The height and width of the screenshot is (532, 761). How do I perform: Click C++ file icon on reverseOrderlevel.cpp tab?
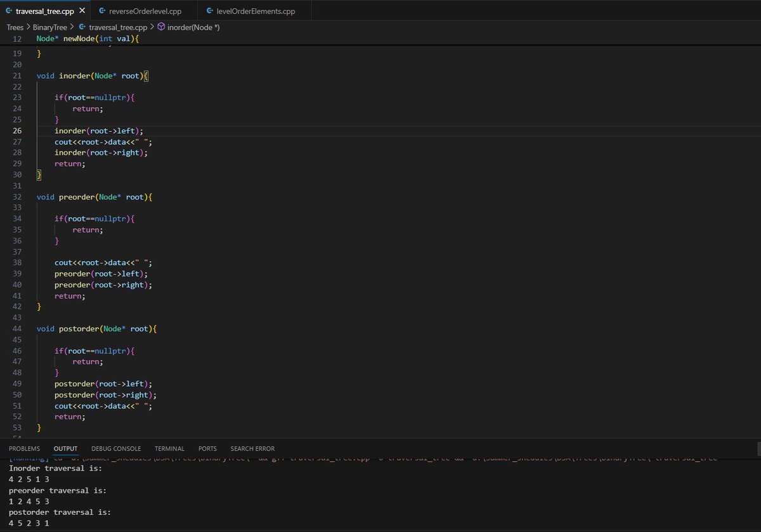pos(103,11)
